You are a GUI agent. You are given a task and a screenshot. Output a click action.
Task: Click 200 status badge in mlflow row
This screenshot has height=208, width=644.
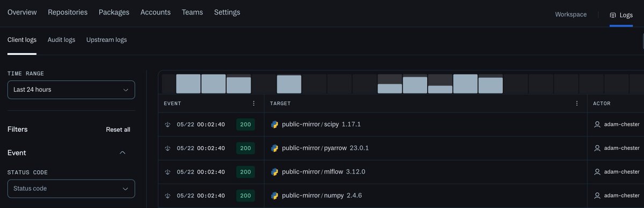click(245, 172)
